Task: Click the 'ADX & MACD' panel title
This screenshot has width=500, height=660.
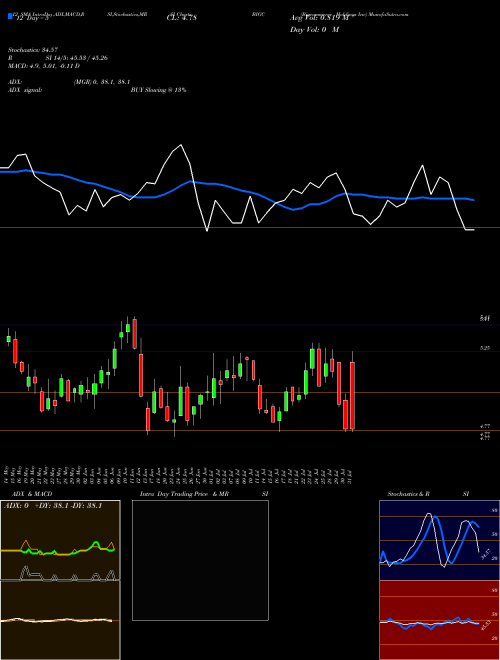Action: coord(32,494)
